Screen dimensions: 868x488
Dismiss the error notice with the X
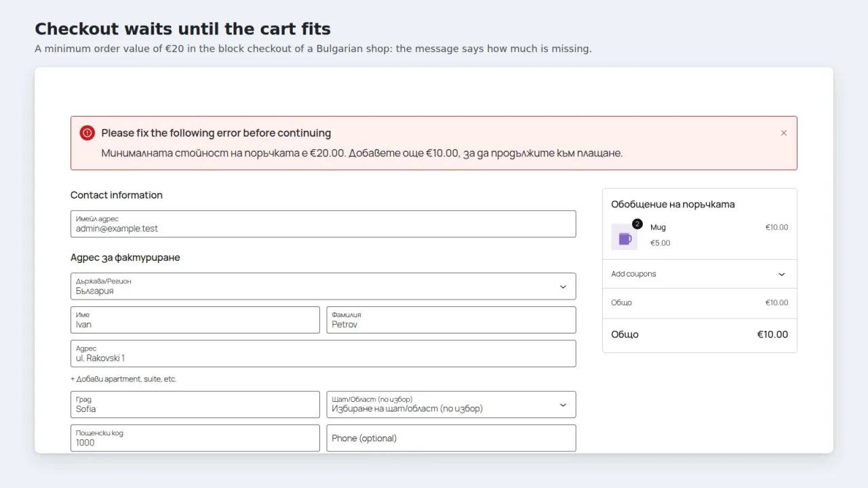pyautogui.click(x=784, y=133)
